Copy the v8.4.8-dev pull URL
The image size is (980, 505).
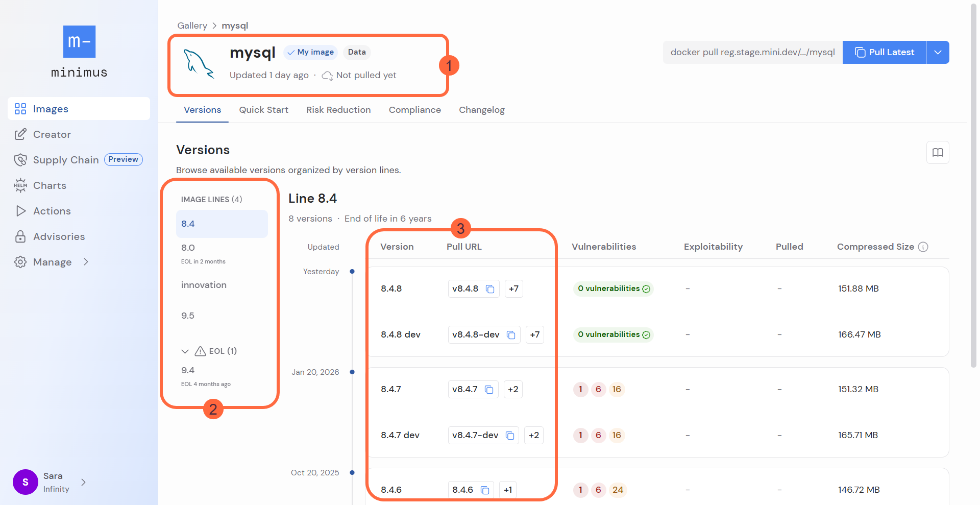point(511,335)
